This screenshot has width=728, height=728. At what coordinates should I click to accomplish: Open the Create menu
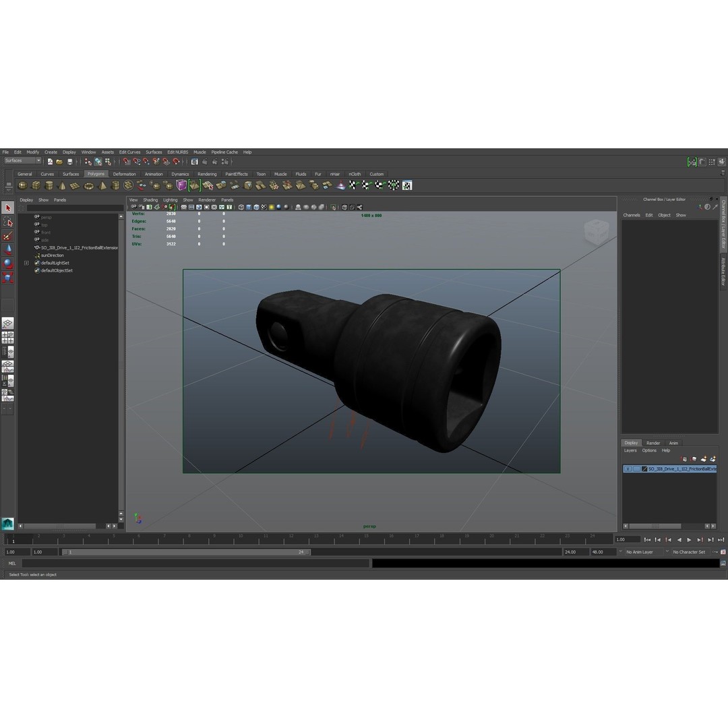coord(51,152)
